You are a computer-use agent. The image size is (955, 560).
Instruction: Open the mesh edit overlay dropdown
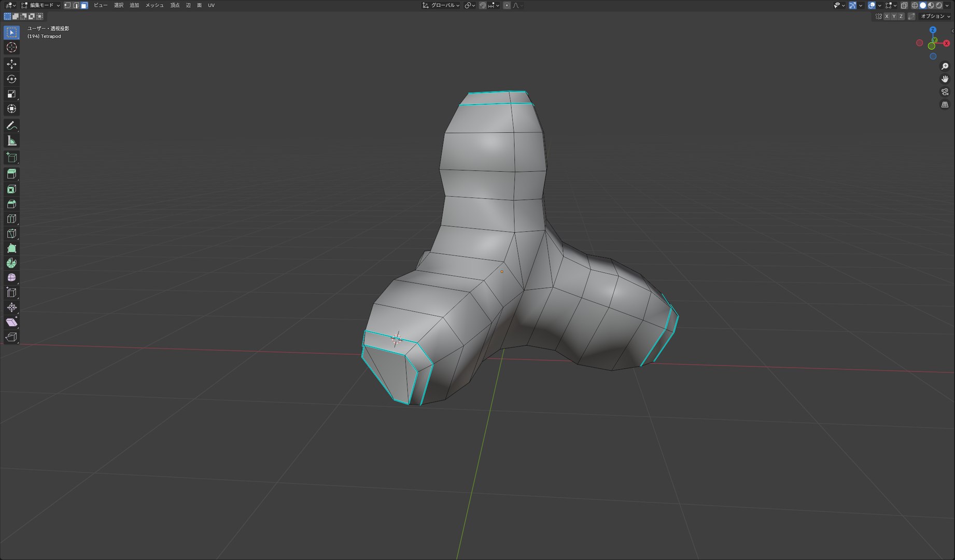891,5
